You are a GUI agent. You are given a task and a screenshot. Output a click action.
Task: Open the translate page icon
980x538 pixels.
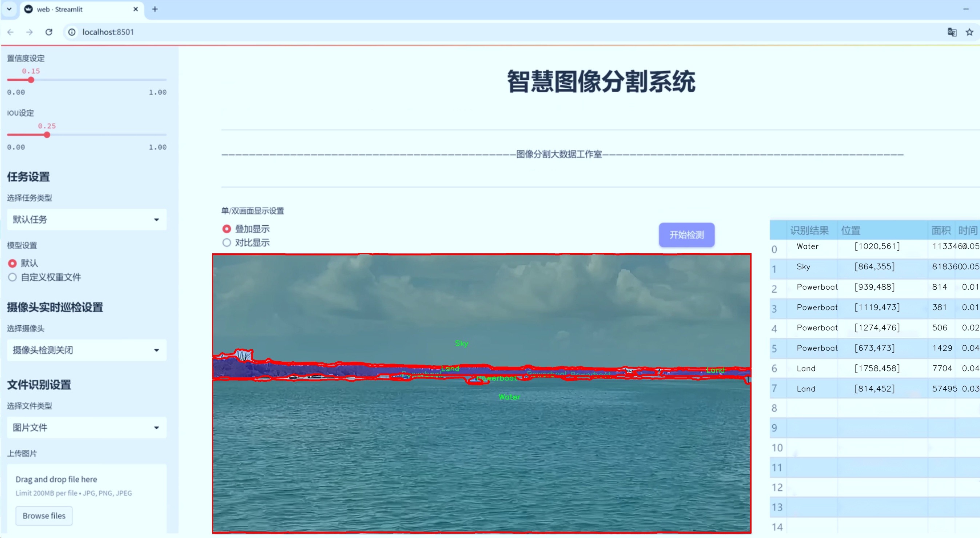[x=952, y=32]
